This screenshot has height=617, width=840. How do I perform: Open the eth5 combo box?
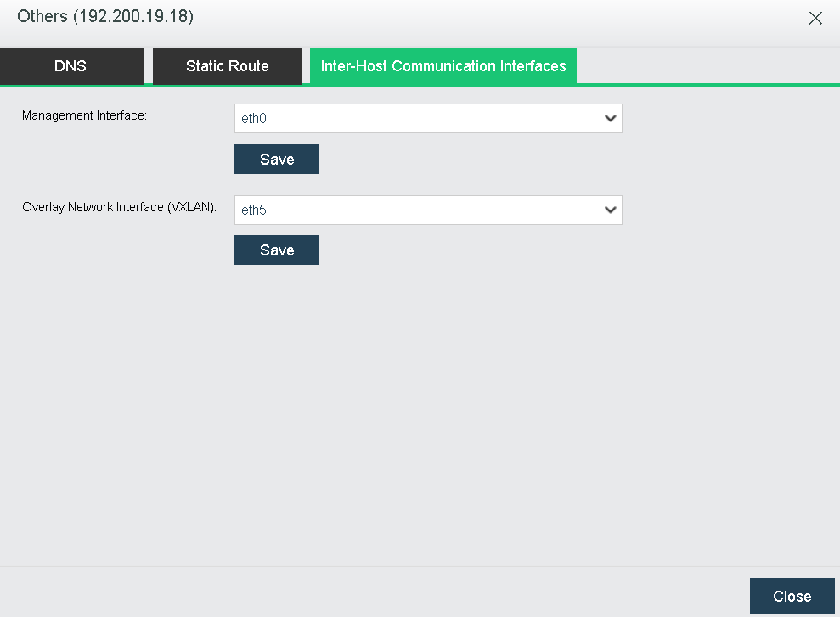[428, 210]
